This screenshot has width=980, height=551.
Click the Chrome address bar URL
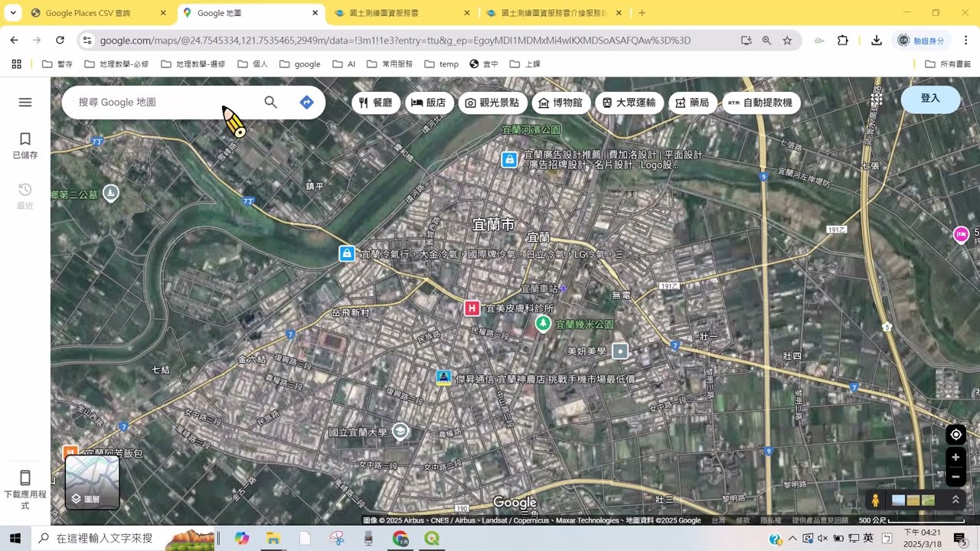click(395, 40)
